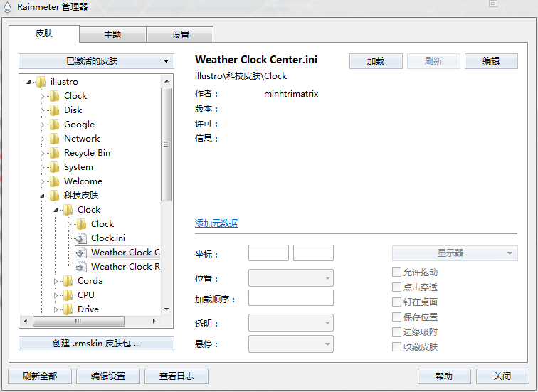Click the 加载顺序 input field
The height and width of the screenshot is (392, 538).
[x=291, y=297]
